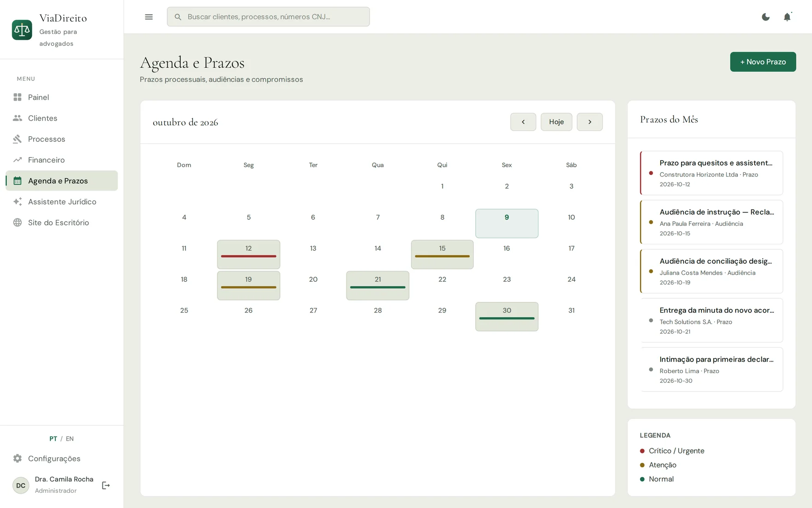Open Painel dashboard icon in sidebar
Viewport: 812px width, 508px height.
click(x=18, y=97)
